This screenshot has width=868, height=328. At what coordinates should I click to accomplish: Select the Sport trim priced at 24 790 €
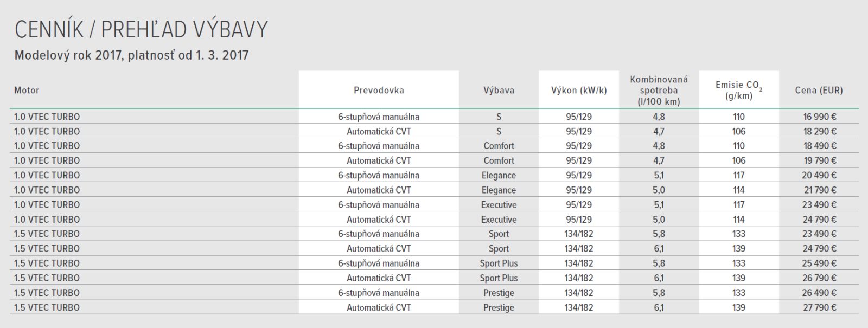pos(499,249)
